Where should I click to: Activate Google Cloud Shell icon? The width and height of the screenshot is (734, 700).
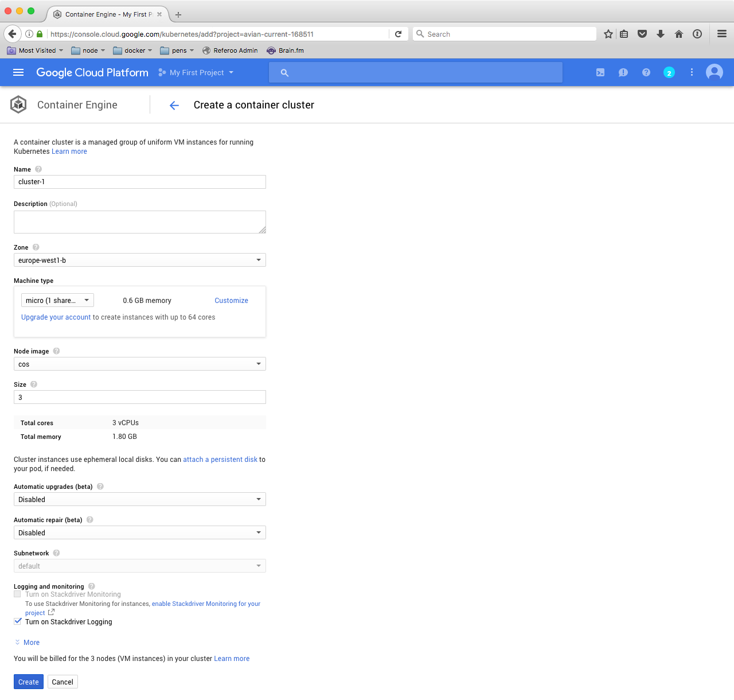coord(600,72)
